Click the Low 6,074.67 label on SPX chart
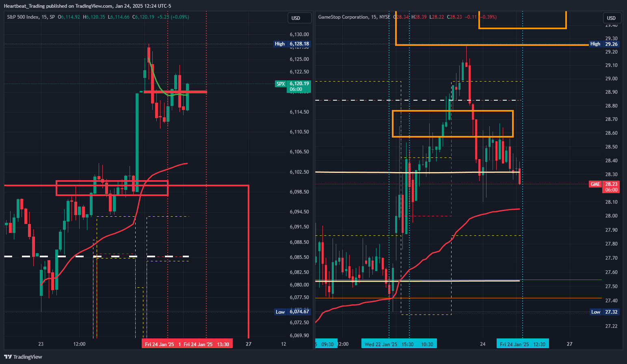627x364 pixels. pyautogui.click(x=292, y=312)
